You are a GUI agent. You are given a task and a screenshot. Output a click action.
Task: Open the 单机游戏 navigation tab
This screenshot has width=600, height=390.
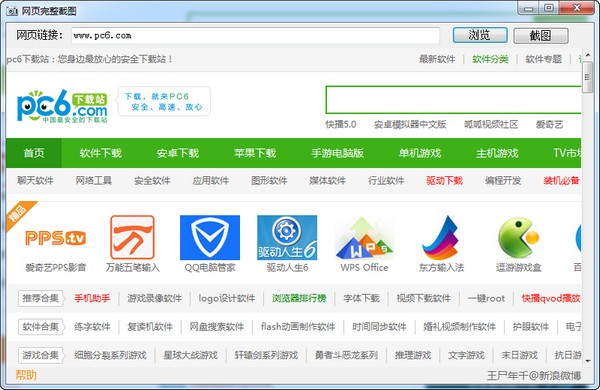click(x=420, y=153)
